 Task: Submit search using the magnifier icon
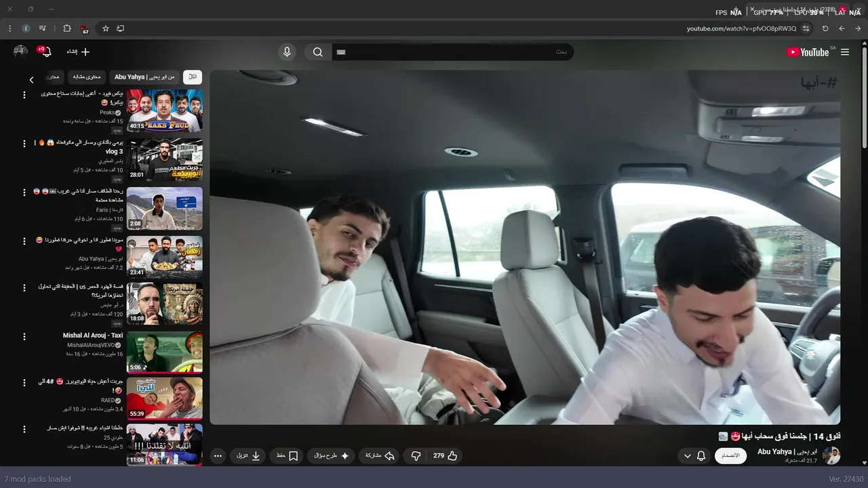[x=317, y=52]
